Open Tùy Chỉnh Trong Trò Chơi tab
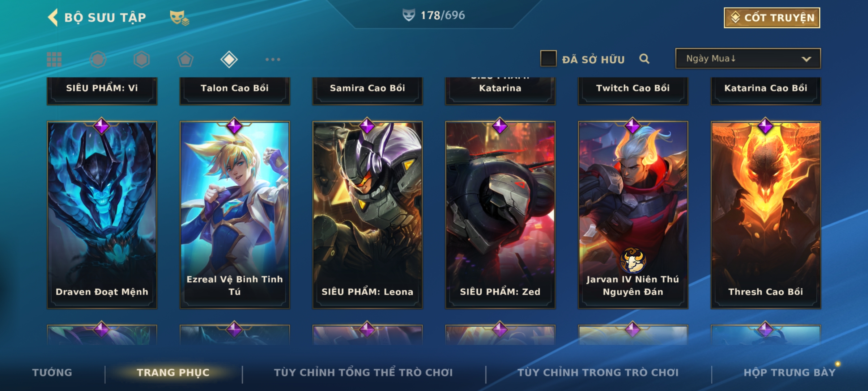Viewport: 868px width, 391px height. [x=598, y=373]
